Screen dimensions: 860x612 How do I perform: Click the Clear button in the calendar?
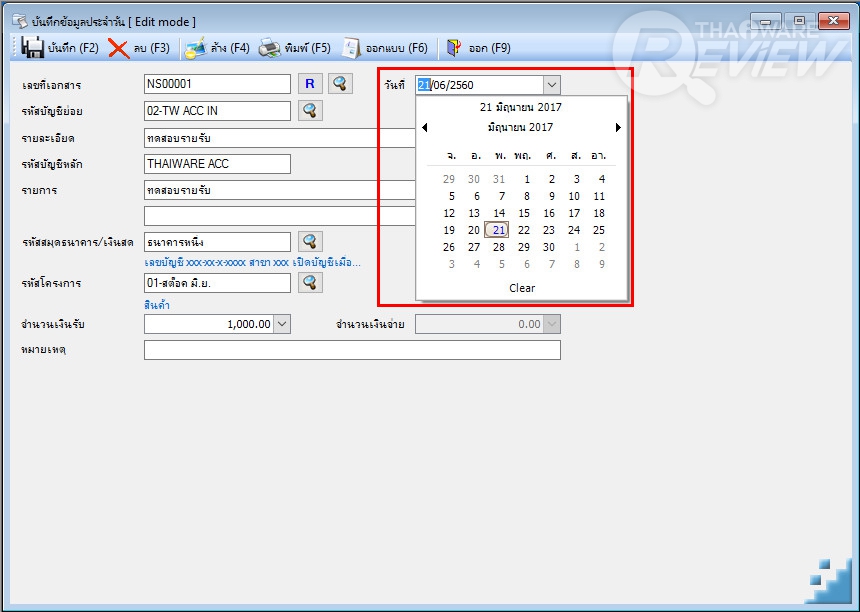522,288
